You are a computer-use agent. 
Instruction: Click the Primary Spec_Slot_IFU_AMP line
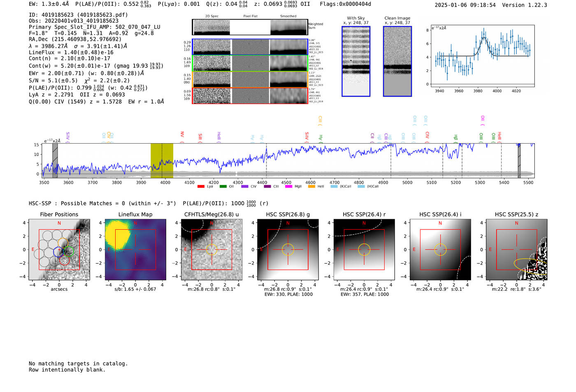(x=95, y=27)
